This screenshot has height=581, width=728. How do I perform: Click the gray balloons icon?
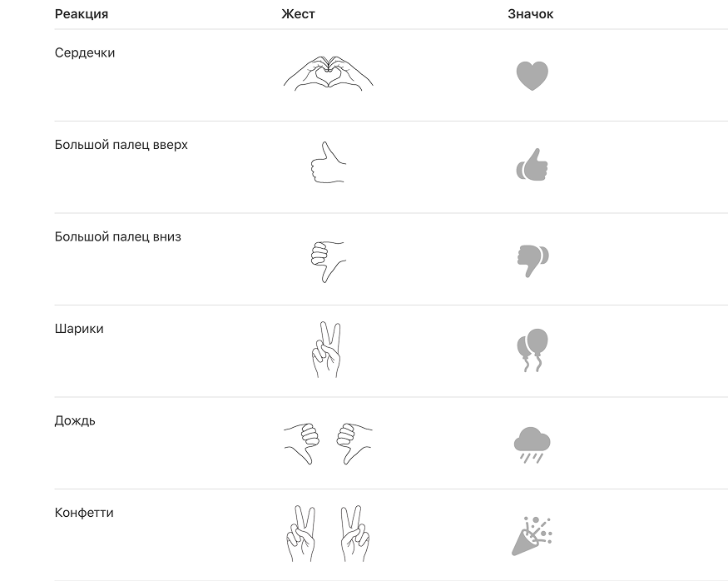click(x=532, y=350)
